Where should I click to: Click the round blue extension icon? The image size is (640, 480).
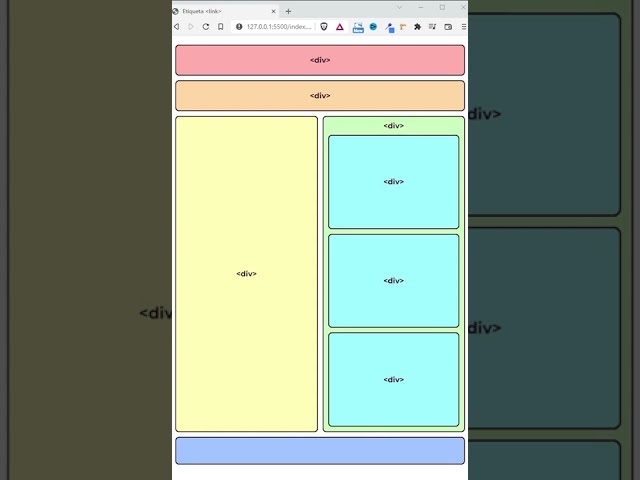(373, 27)
